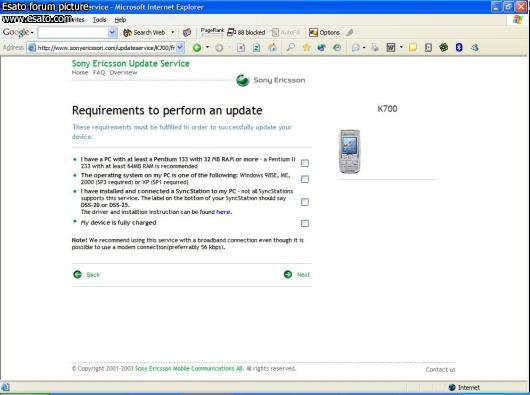Screen dimensions: 530x395
Task: Click the Print icon in toolbar
Action: tap(375, 48)
